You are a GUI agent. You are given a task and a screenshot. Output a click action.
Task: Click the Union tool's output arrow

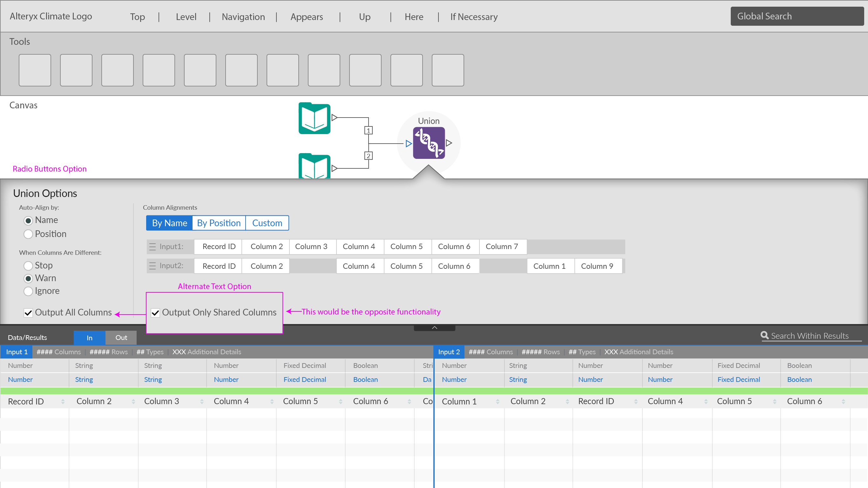449,143
